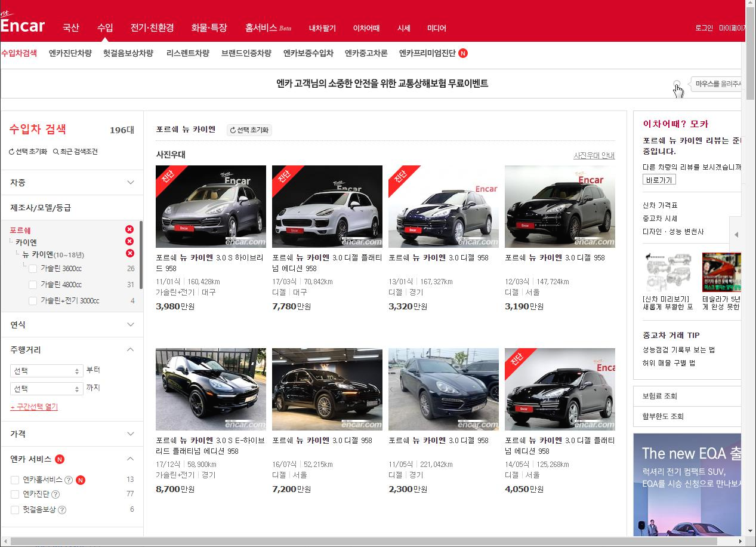Switch to the 리스렌트차량 tab
Screen dimensions: 756x547
[x=188, y=53]
